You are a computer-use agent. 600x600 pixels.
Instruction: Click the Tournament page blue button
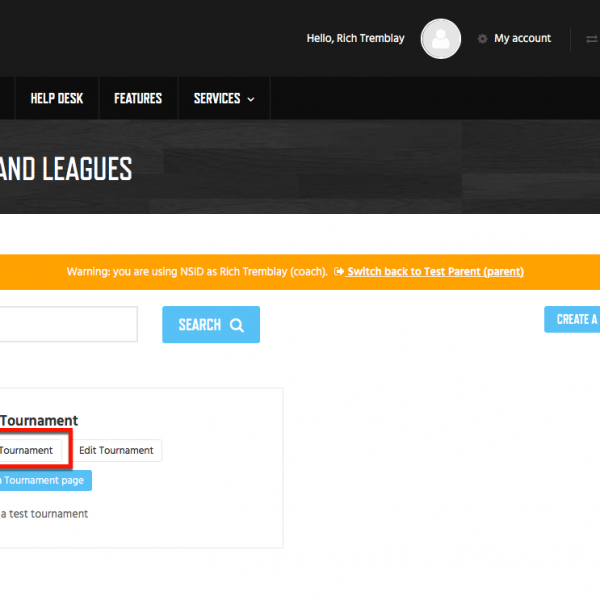click(45, 480)
